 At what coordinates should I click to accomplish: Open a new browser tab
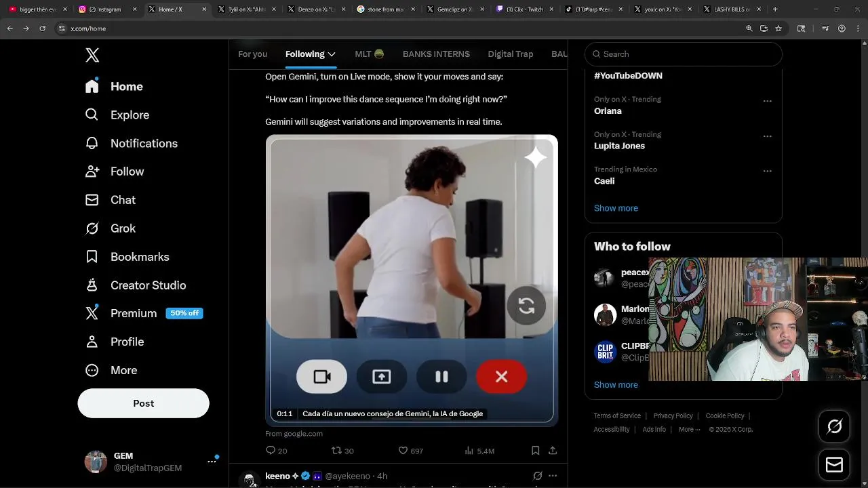(x=775, y=9)
